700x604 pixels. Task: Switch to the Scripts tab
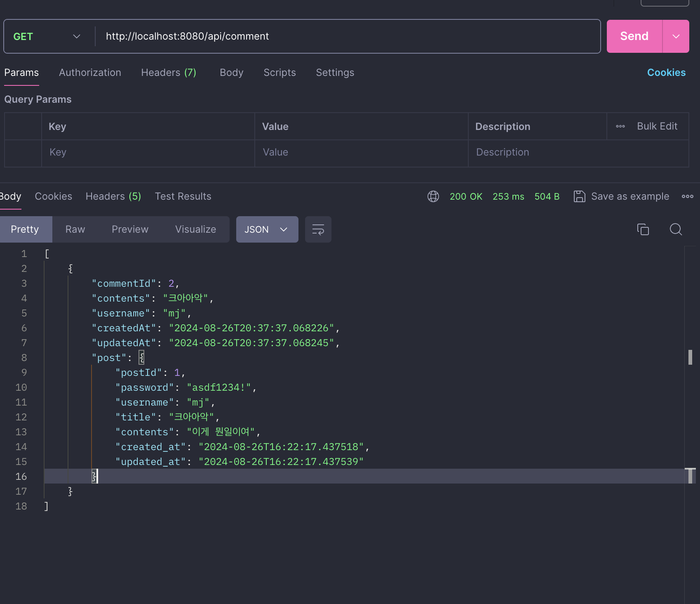(280, 73)
